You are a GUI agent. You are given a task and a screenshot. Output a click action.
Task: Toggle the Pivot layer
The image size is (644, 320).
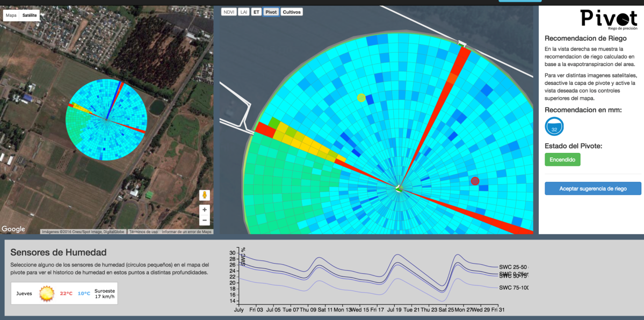pyautogui.click(x=271, y=12)
